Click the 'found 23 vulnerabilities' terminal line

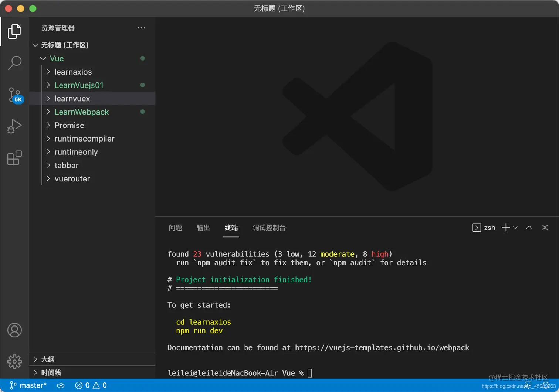click(x=280, y=254)
